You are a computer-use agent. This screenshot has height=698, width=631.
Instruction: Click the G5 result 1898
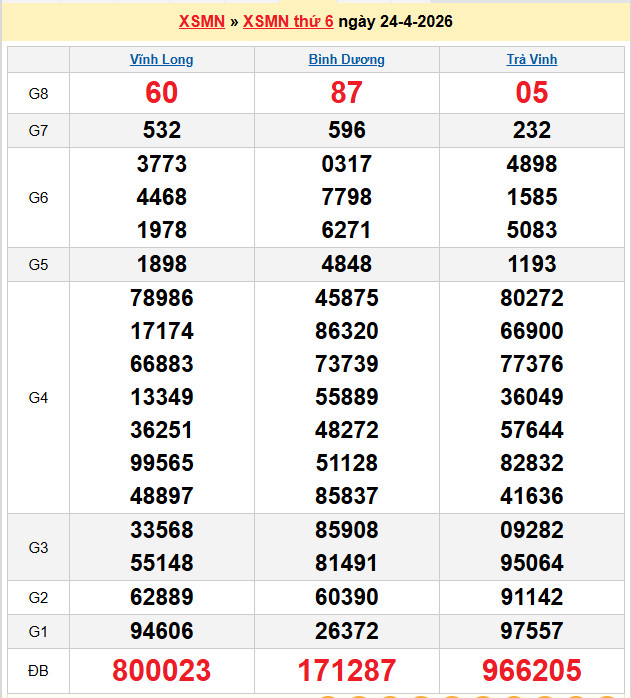pos(162,265)
